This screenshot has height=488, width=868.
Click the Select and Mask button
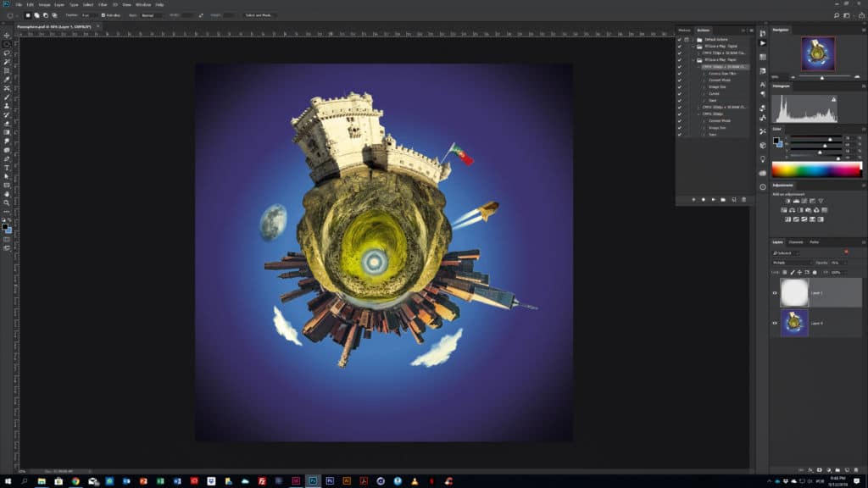260,14
